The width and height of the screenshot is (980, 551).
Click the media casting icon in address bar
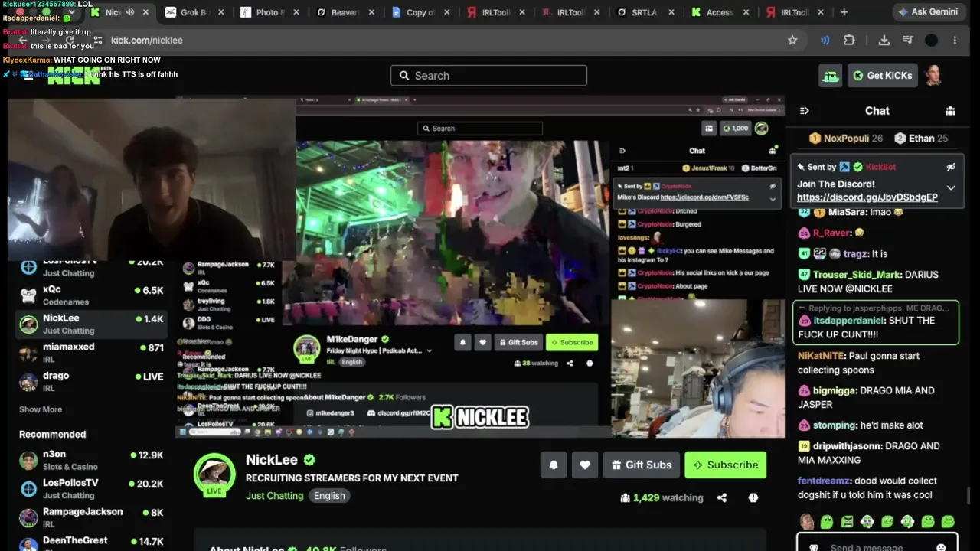[x=825, y=41]
